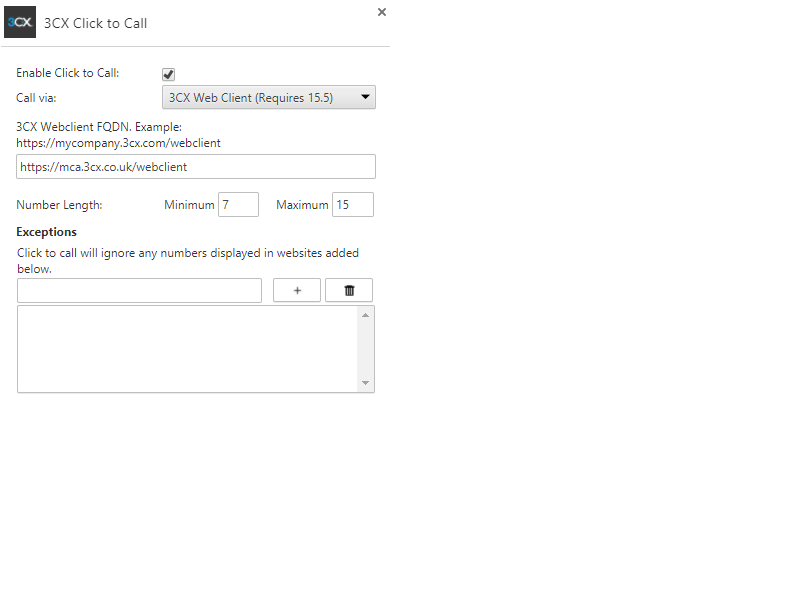Focus the Maximum number length field
The image size is (800, 600).
point(353,205)
